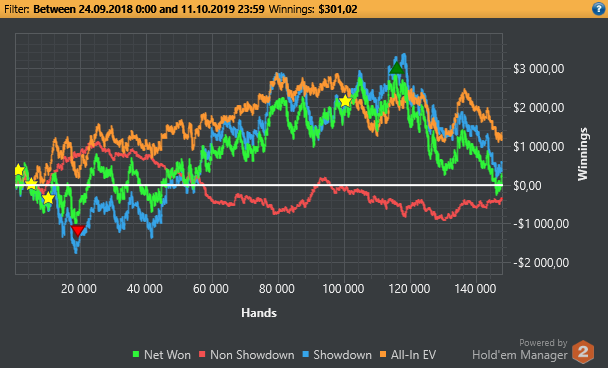
Task: Click the 60 000 hands axis label
Action: coord(211,289)
